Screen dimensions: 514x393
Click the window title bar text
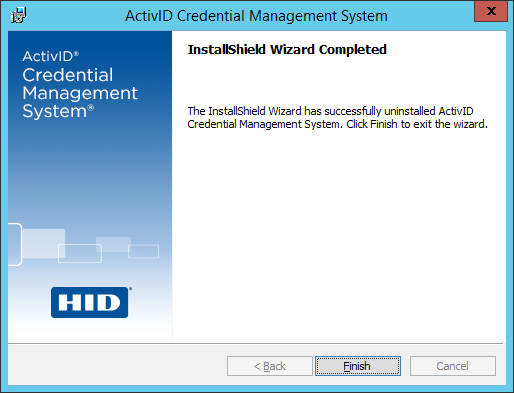pyautogui.click(x=256, y=16)
